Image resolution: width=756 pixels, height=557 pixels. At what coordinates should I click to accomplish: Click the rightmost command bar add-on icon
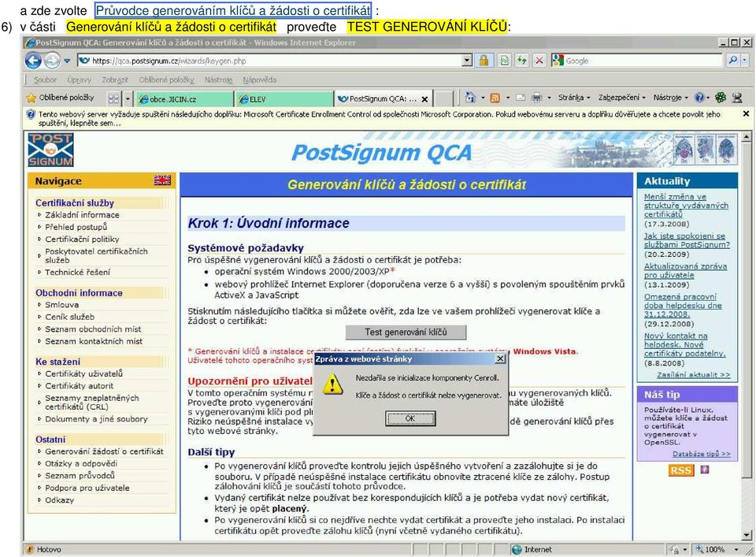tap(737, 98)
